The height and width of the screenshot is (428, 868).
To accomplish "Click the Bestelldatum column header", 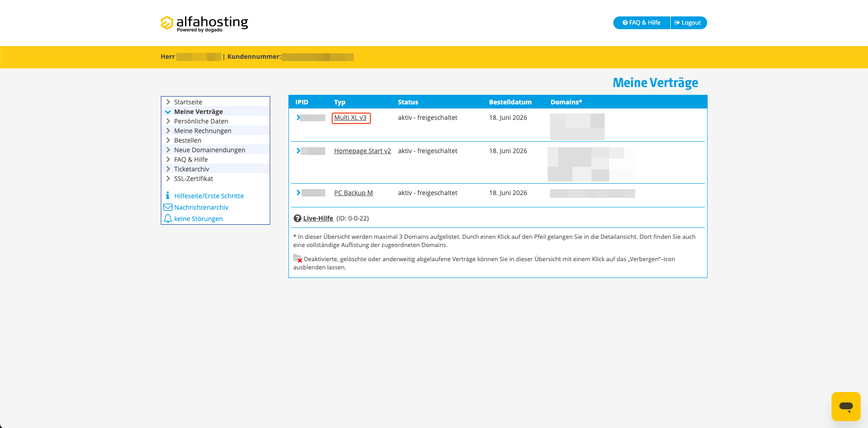I will [x=510, y=102].
